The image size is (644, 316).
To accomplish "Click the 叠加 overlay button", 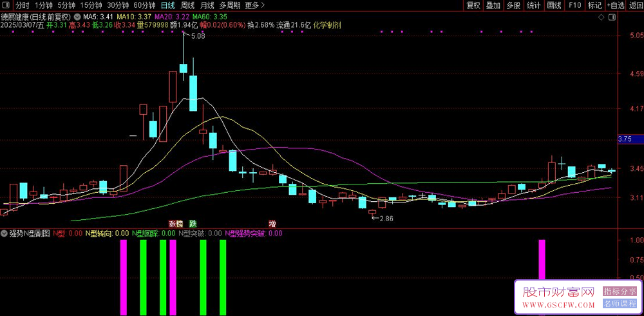I will coord(493,5).
